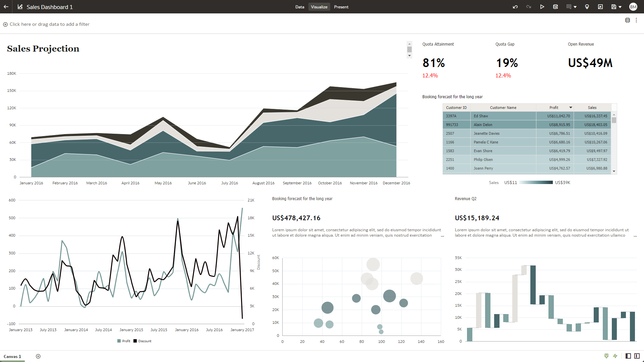Open the filter bar settings gear
Viewport: 644px width, 362px height.
pyautogui.click(x=627, y=20)
